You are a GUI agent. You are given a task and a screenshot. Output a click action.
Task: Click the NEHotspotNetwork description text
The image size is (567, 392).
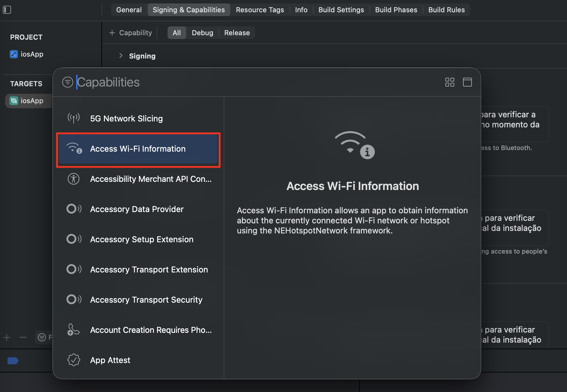[352, 220]
